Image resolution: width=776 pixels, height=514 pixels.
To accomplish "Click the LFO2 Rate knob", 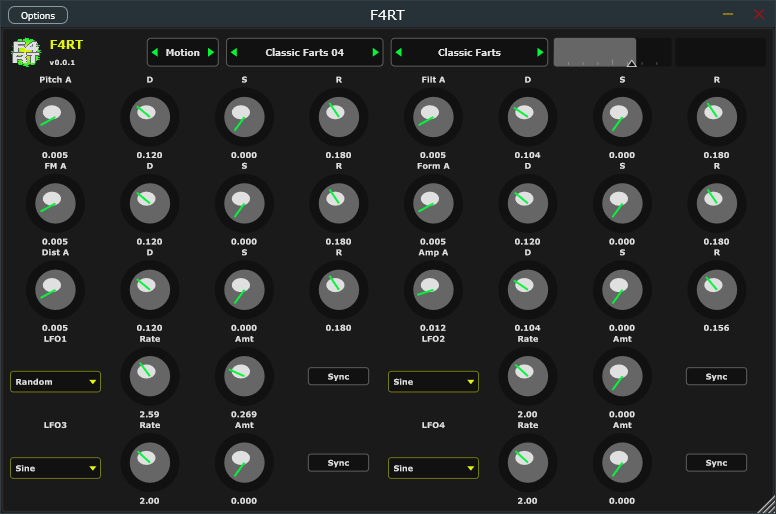I will pos(528,376).
